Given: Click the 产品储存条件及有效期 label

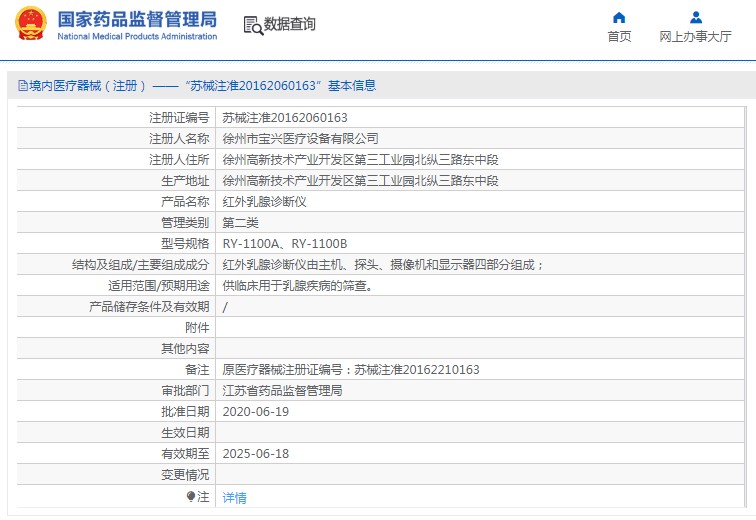Looking at the screenshot, I should [x=149, y=307].
